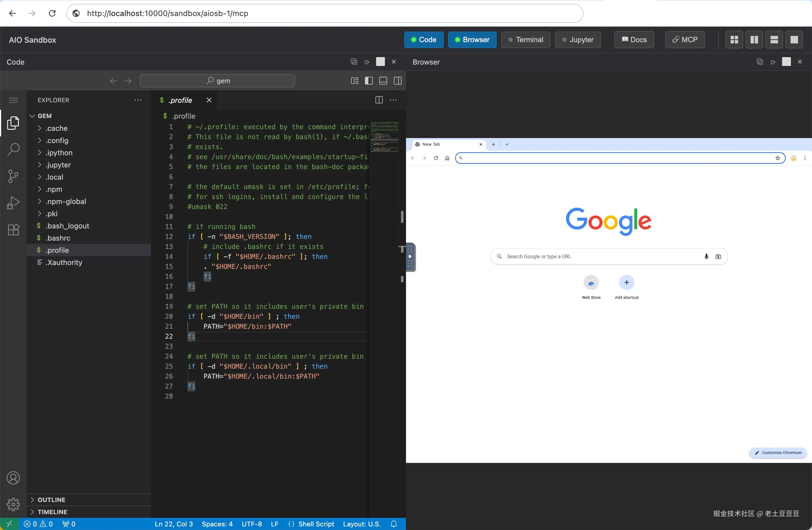This screenshot has height=530, width=812.
Task: Toggle the Terminal panel button
Action: [526, 40]
